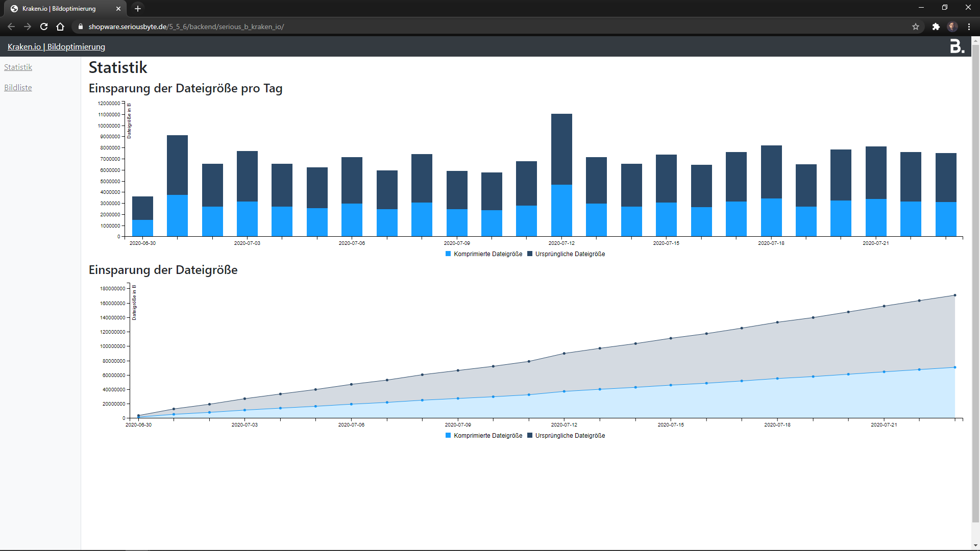Click the bar for 2020-07-18

771,191
